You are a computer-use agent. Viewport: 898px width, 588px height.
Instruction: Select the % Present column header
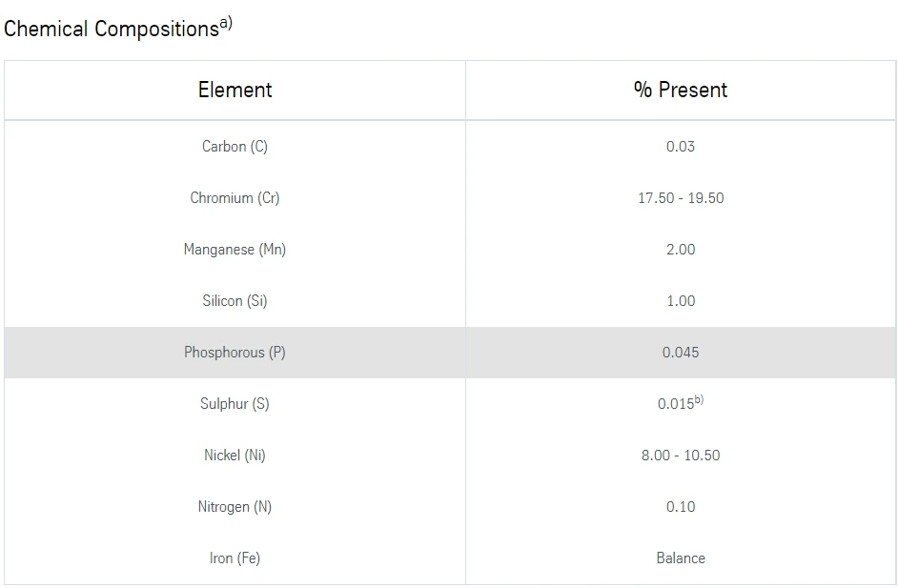click(681, 90)
